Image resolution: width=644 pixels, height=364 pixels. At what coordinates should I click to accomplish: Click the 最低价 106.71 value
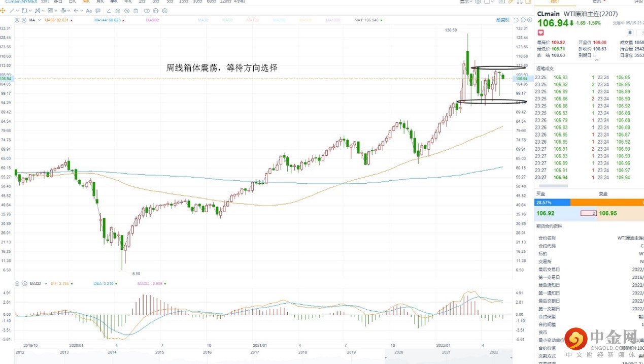(x=558, y=49)
